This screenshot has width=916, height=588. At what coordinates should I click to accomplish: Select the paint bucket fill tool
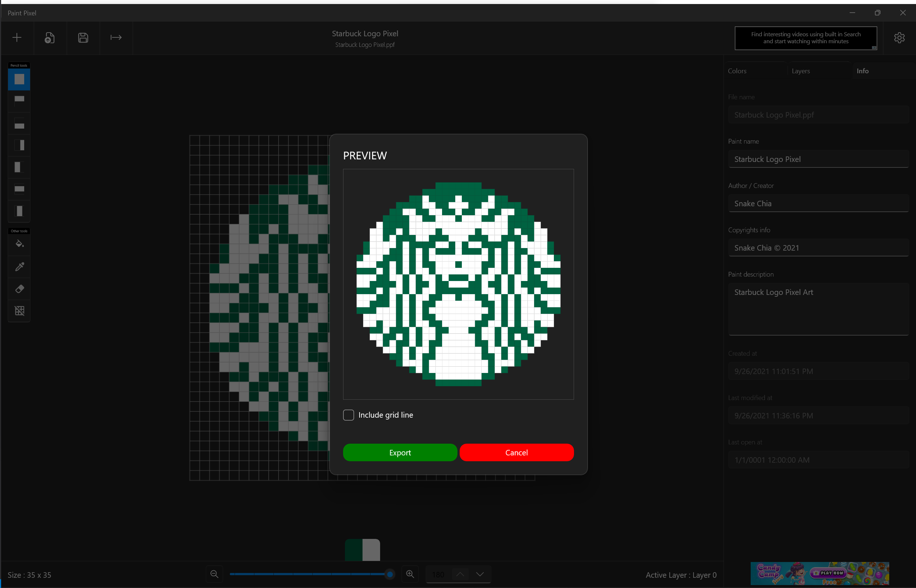pyautogui.click(x=19, y=244)
